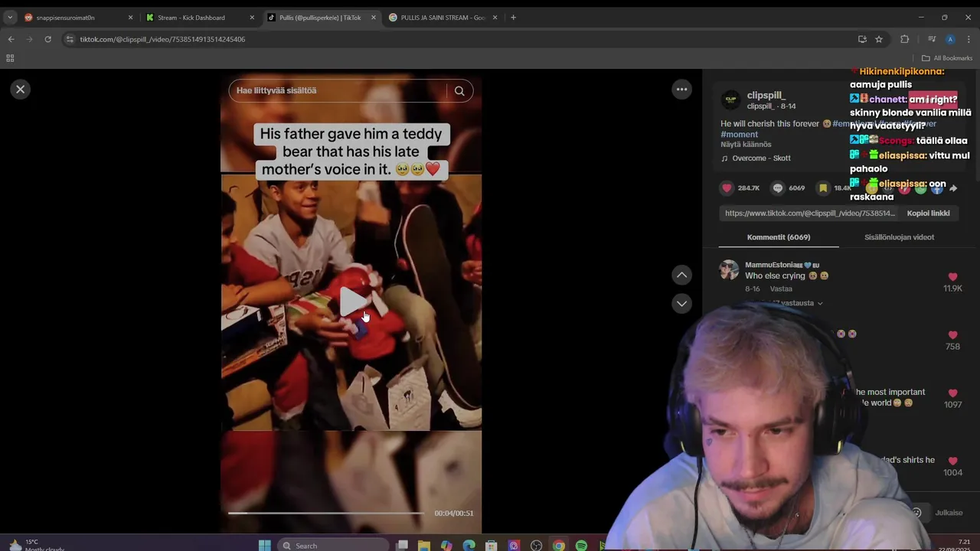
Task: Click 'Kopioi linkki' copy link button
Action: (x=928, y=214)
